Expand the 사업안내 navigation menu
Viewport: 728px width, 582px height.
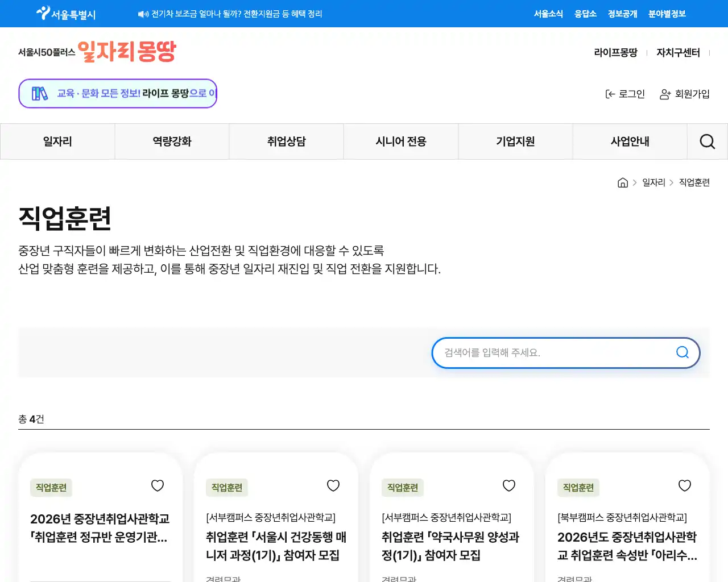tap(630, 141)
